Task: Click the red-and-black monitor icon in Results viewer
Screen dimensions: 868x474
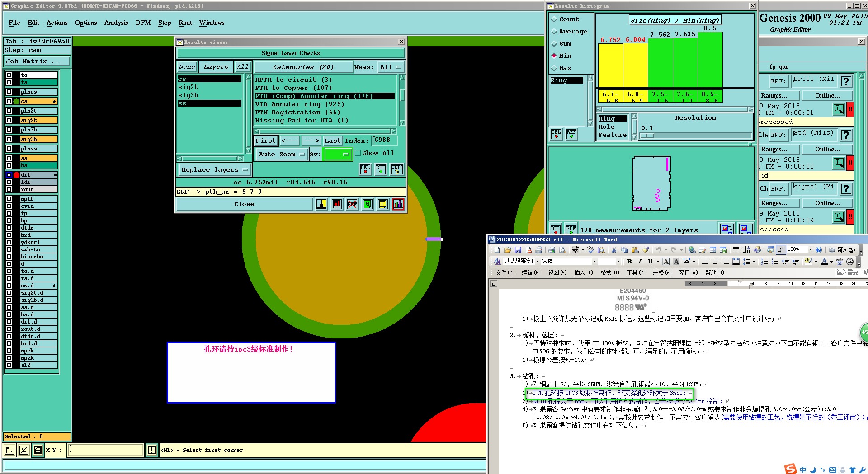Action: [x=337, y=204]
